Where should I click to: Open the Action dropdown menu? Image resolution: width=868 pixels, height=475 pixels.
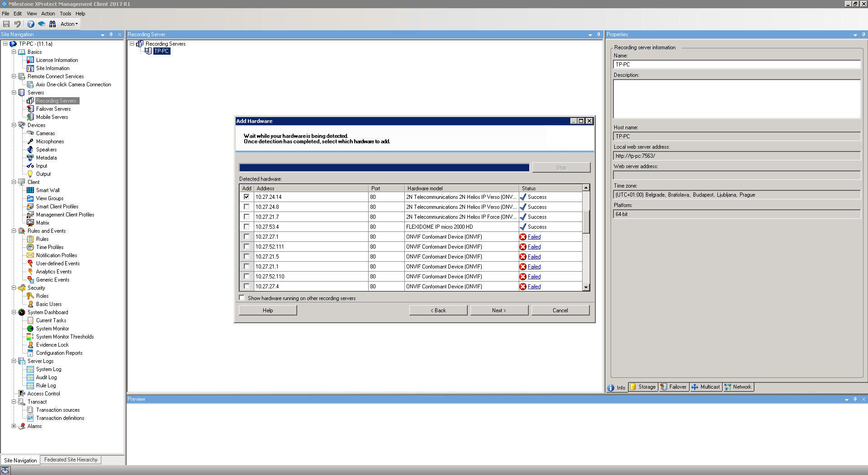click(x=68, y=24)
